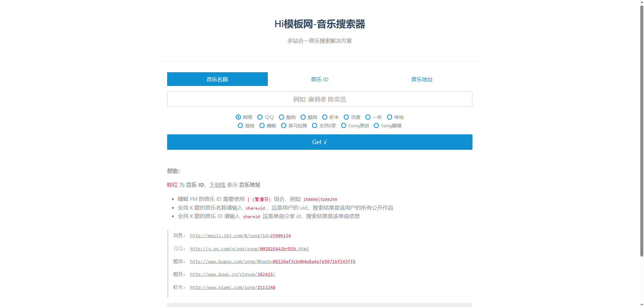Choose the 虾米 radio button
The width and height of the screenshot is (644, 307).
(x=325, y=117)
